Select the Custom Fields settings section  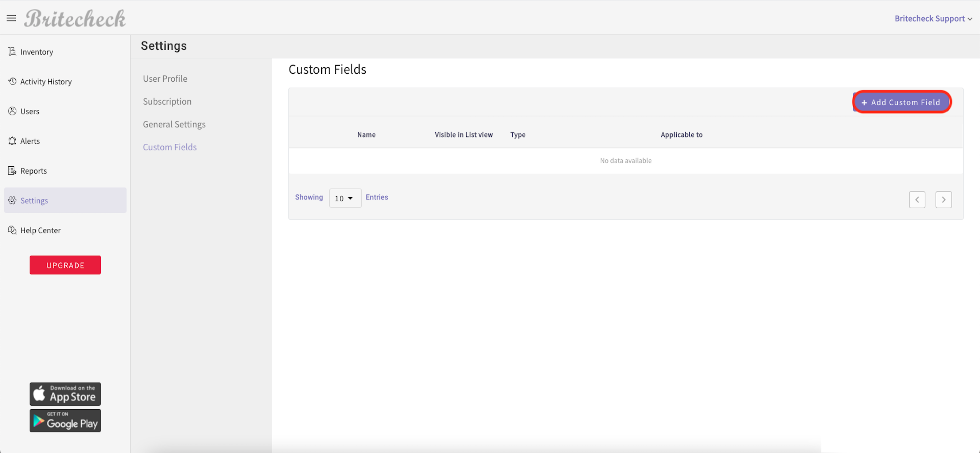pos(170,147)
